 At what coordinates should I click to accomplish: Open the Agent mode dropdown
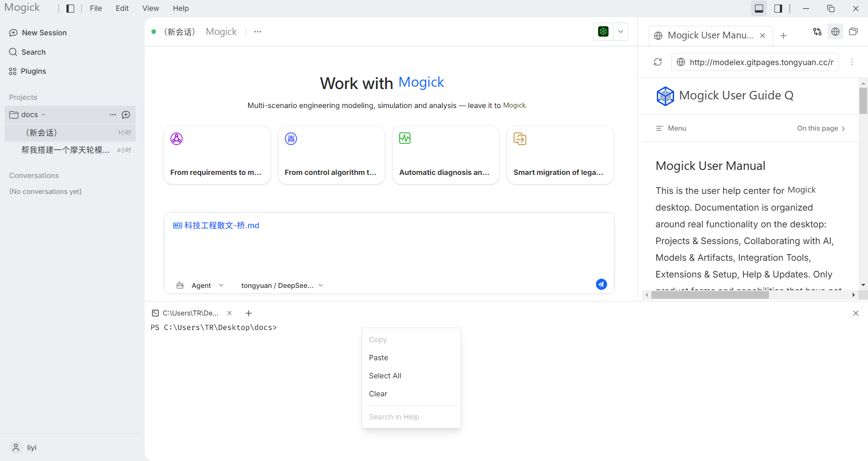pos(200,286)
